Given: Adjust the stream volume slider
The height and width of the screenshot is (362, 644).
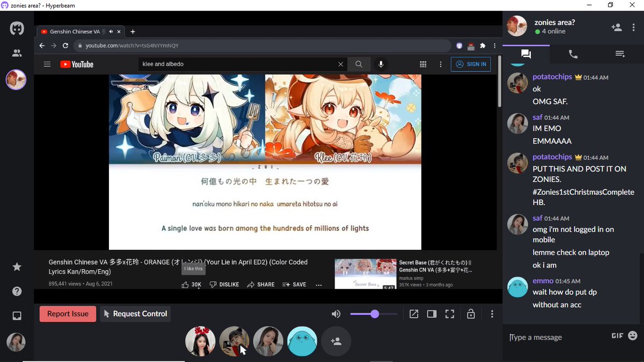Looking at the screenshot, I should (374, 314).
